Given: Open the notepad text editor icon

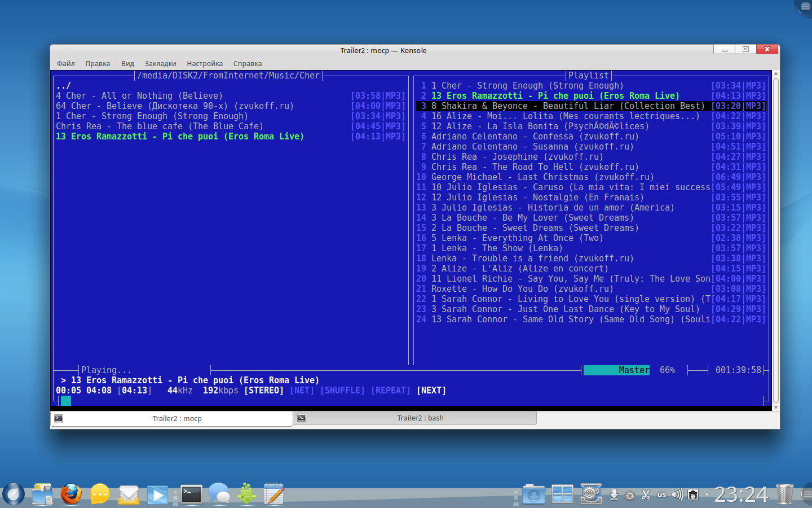Looking at the screenshot, I should point(273,494).
